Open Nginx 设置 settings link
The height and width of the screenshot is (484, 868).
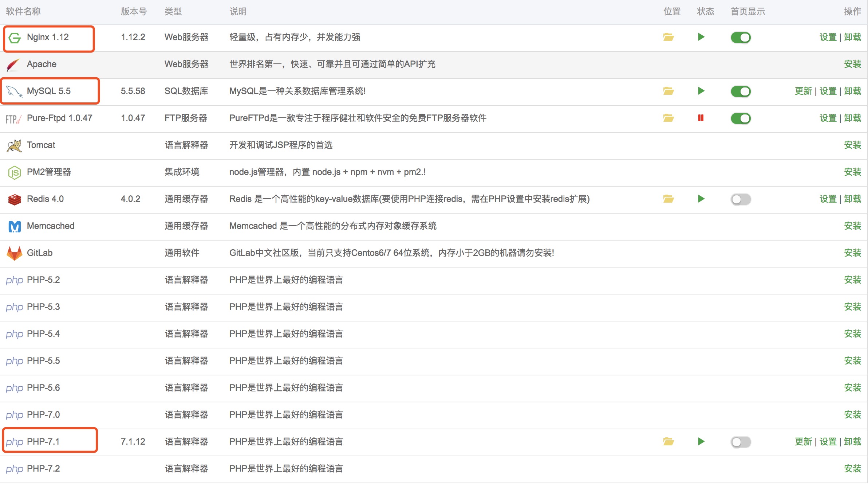click(828, 37)
